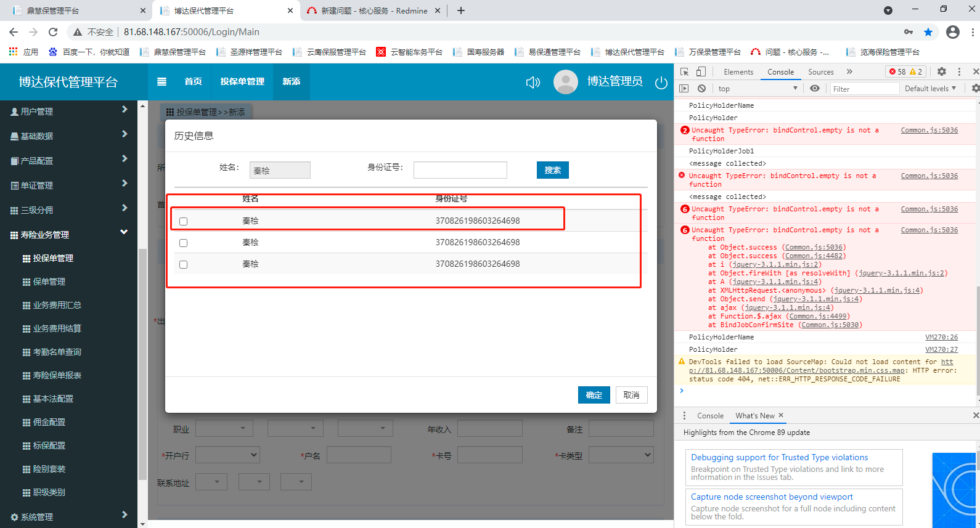Open the Default levels dropdown

pos(930,89)
